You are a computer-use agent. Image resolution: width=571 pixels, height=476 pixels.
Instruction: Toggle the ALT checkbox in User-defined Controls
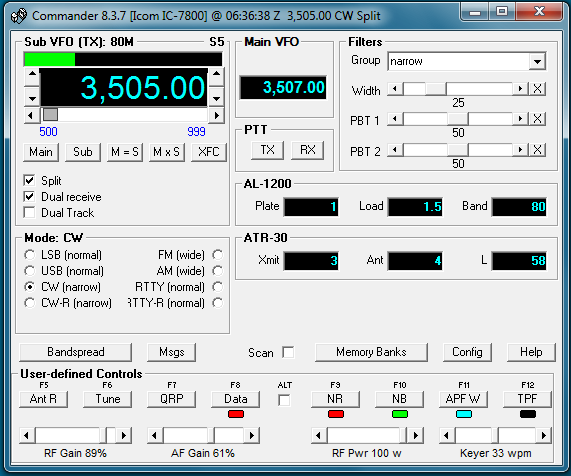[x=284, y=400]
